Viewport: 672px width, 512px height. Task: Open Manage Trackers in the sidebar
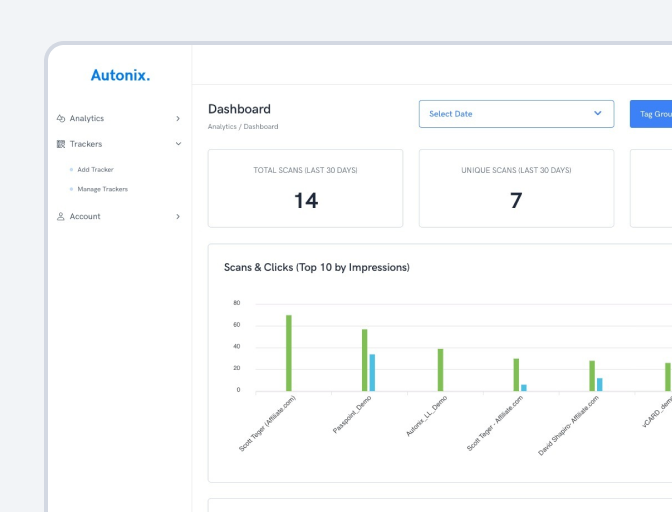click(x=102, y=189)
